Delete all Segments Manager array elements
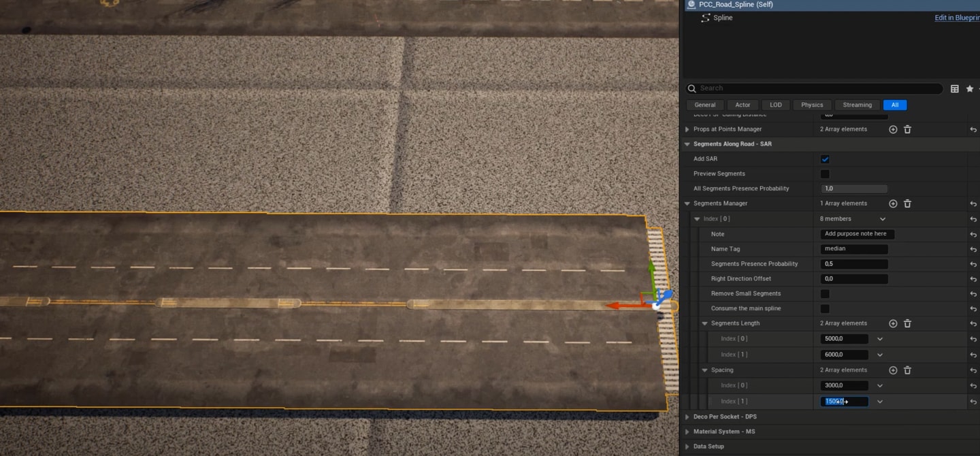The width and height of the screenshot is (980, 456). pyautogui.click(x=907, y=203)
